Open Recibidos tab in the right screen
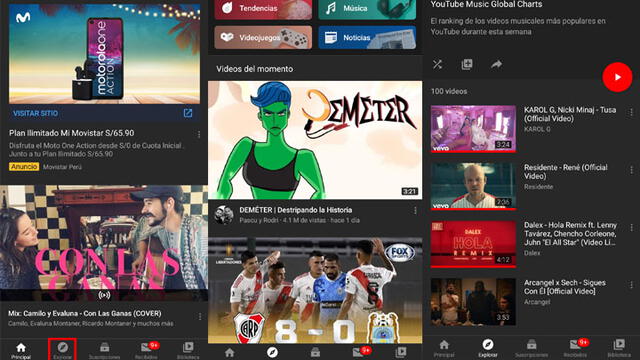Screen dimensions: 640x360 (x=575, y=349)
